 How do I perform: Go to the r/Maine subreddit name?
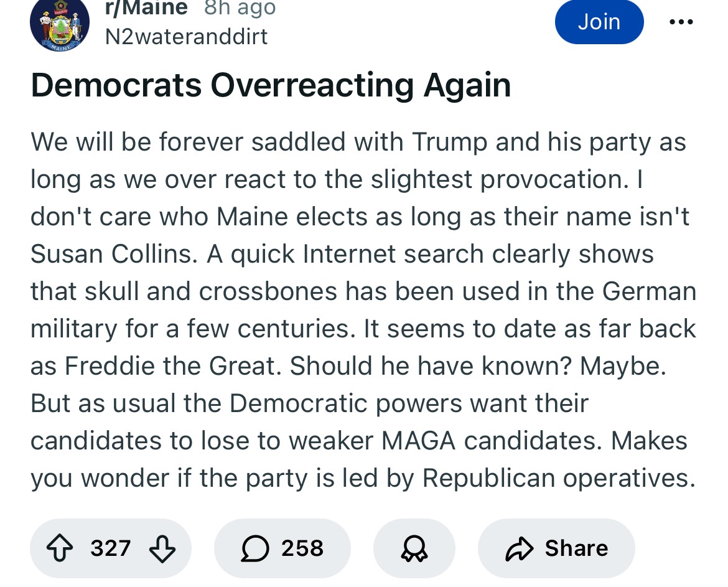[x=146, y=7]
